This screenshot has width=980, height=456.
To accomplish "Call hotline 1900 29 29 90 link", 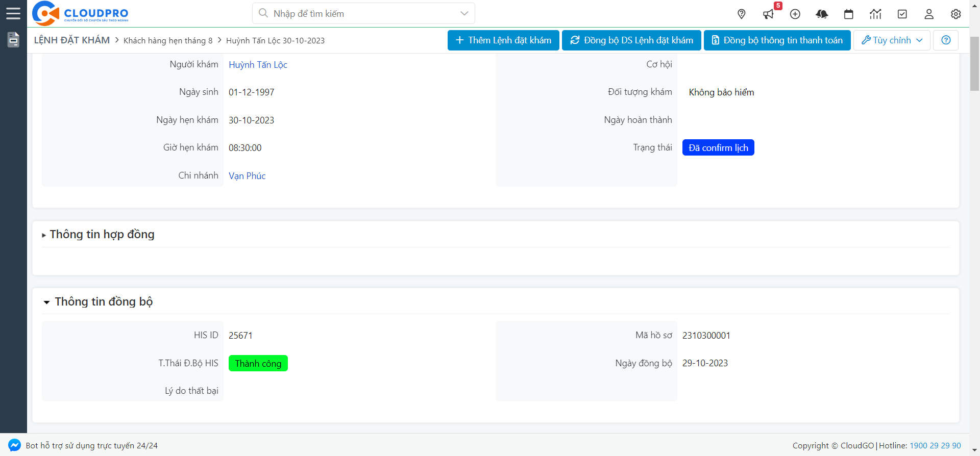I will coord(935,446).
